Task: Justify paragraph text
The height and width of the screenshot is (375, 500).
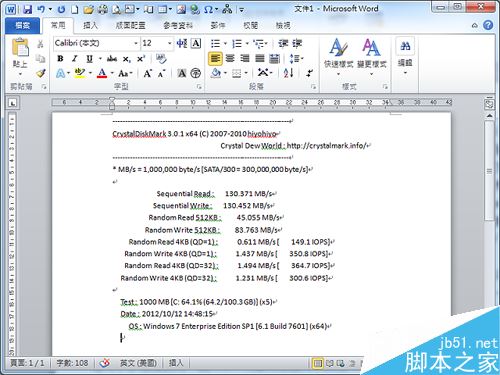Action: coord(260,59)
